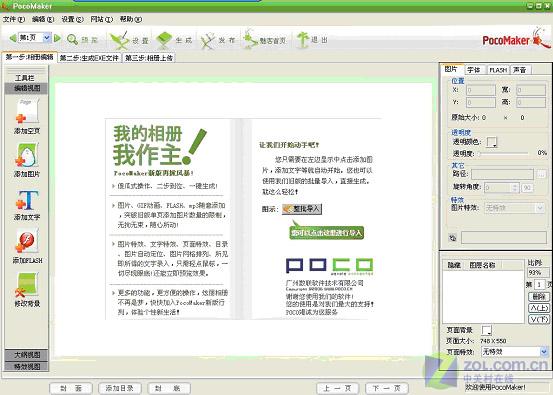Click the 93% zoom ratio field
Screen dimensions: 553x395
pos(538,273)
